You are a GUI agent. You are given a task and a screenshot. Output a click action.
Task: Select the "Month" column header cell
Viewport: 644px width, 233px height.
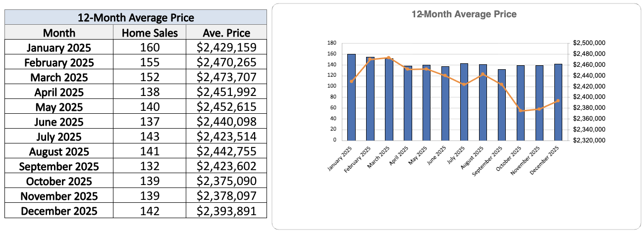click(x=59, y=33)
